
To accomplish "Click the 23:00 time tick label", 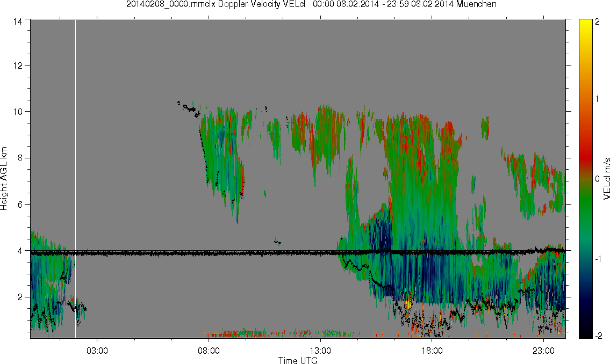I will [543, 351].
